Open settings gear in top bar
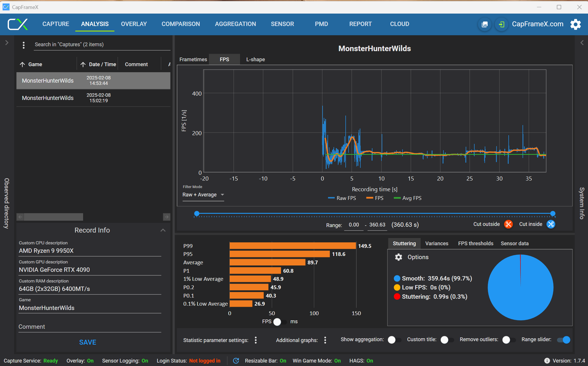 click(575, 24)
